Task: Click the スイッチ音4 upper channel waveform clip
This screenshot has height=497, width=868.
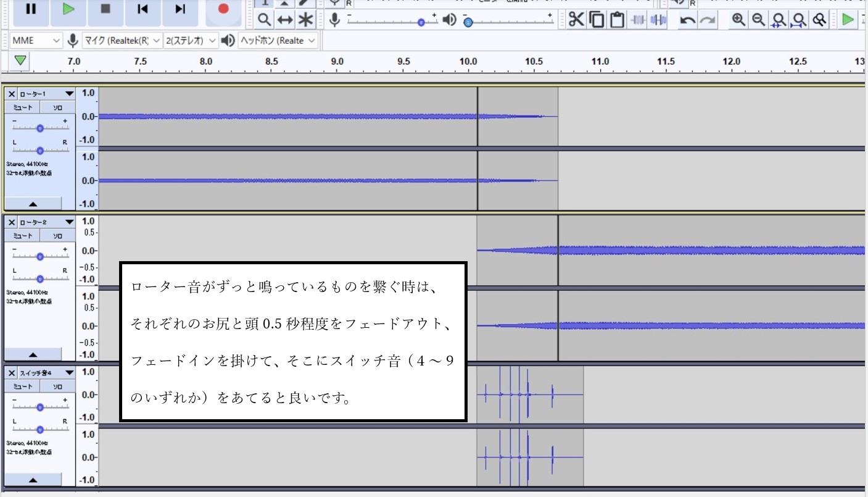Action: [x=530, y=395]
